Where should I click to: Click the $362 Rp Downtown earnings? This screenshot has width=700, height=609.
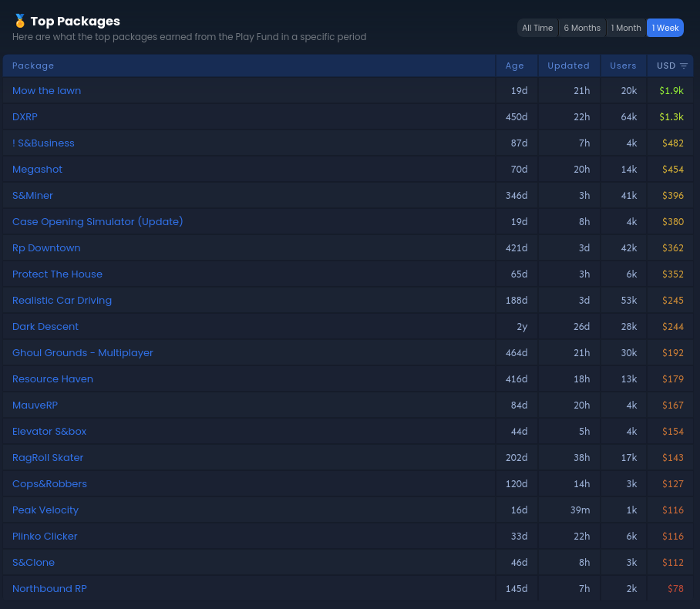tap(673, 247)
